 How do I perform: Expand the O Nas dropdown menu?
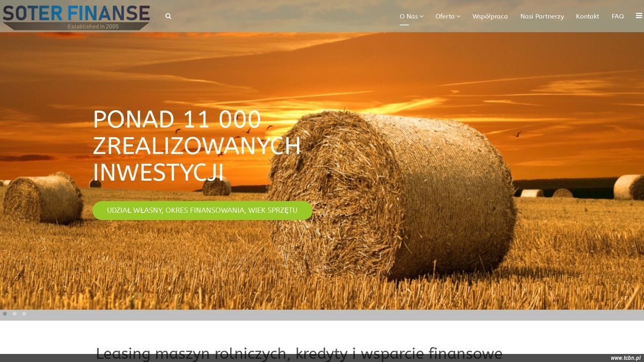click(411, 16)
